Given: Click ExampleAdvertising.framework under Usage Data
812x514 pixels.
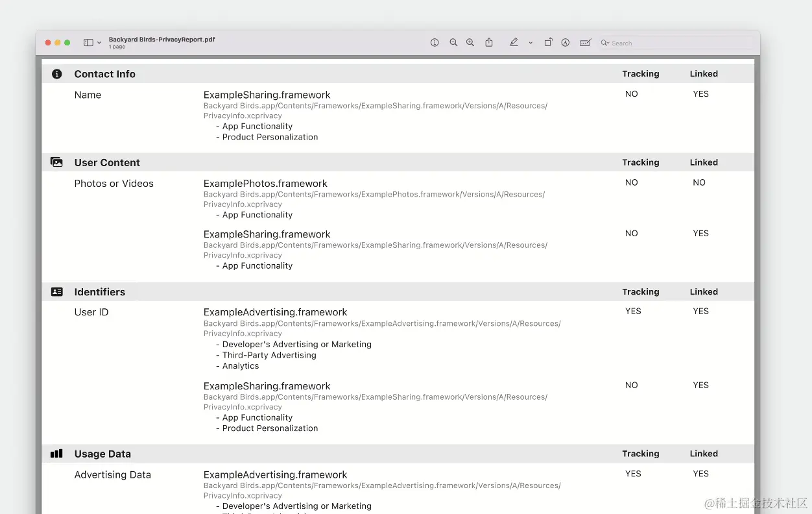Looking at the screenshot, I should pos(275,475).
